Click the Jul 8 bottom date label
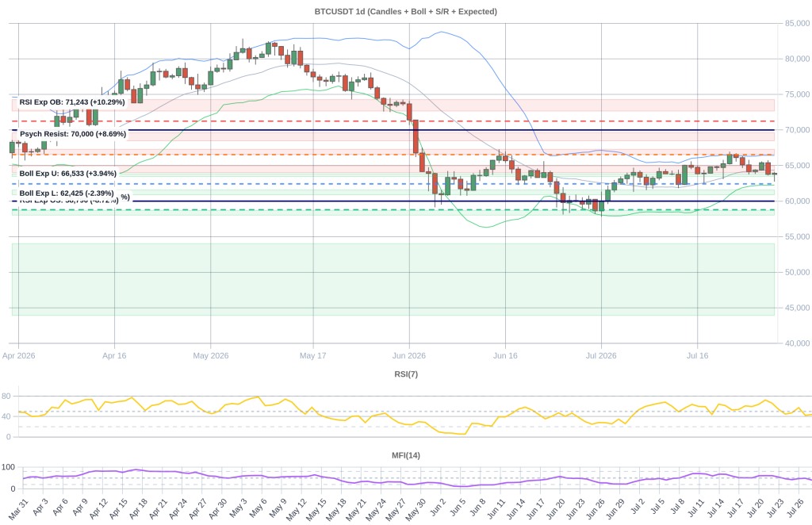This screenshot has width=812, height=525. click(x=678, y=507)
